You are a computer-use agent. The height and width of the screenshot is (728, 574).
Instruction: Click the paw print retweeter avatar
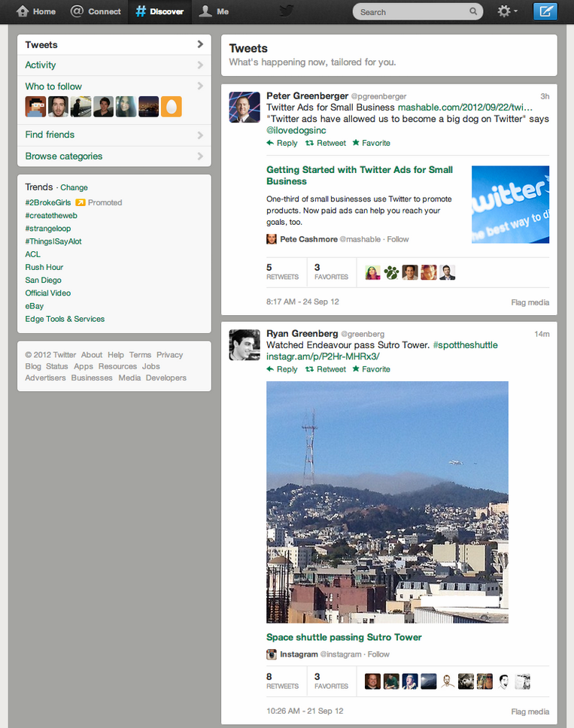391,272
